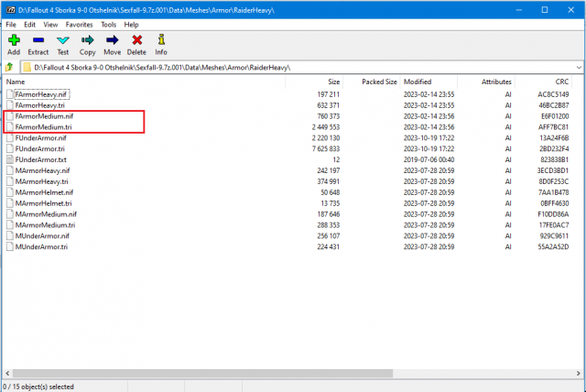Select the FArmorMedium.nif file
The height and width of the screenshot is (392, 586).
click(44, 116)
